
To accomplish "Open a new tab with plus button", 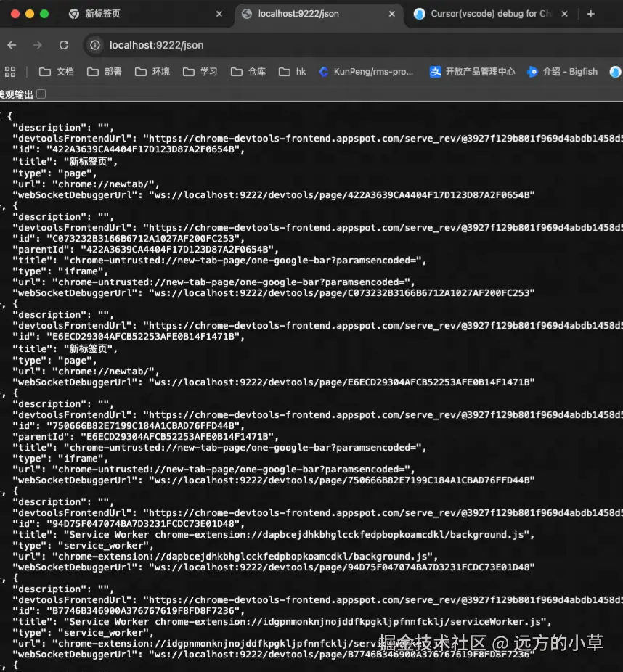I will point(591,14).
